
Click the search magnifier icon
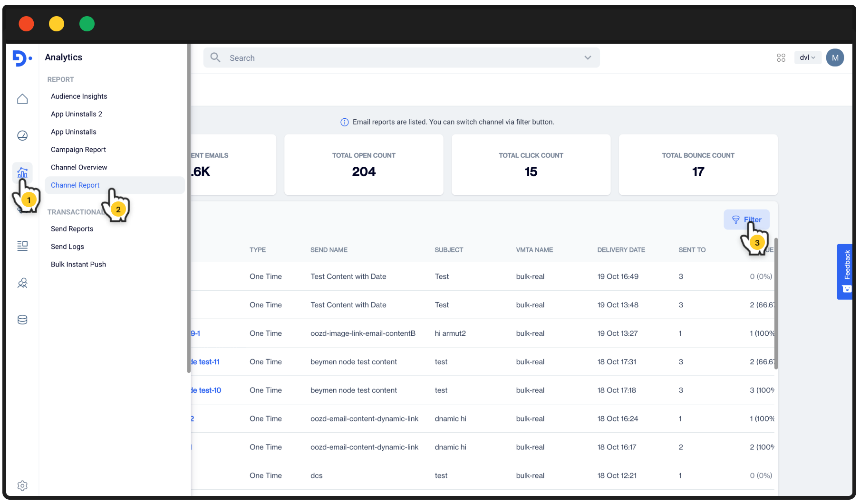coord(215,57)
